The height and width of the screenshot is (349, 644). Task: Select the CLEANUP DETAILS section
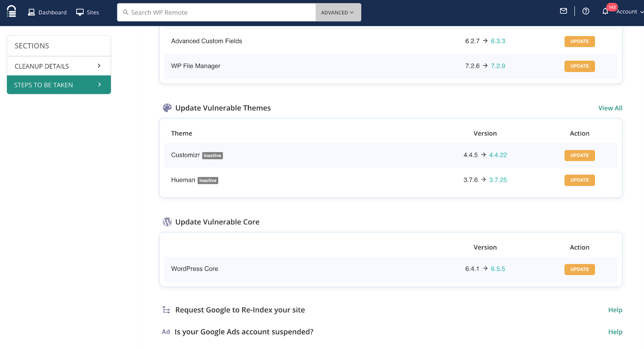(x=59, y=66)
